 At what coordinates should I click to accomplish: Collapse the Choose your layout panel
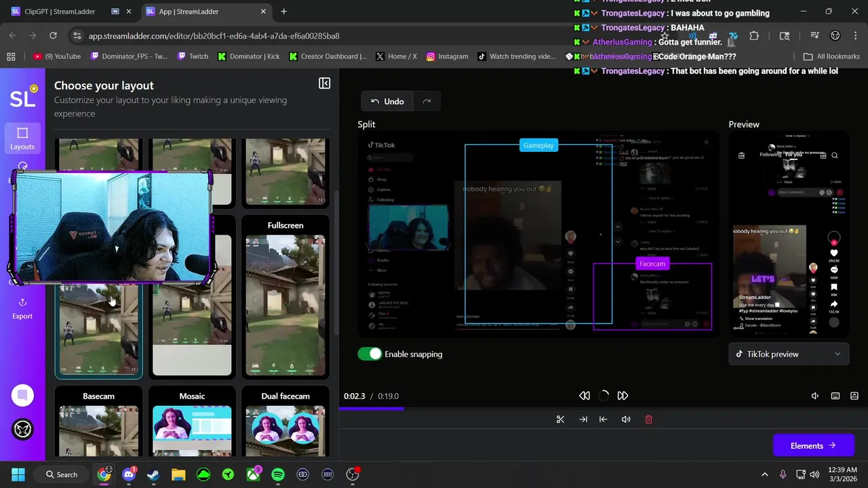click(324, 83)
